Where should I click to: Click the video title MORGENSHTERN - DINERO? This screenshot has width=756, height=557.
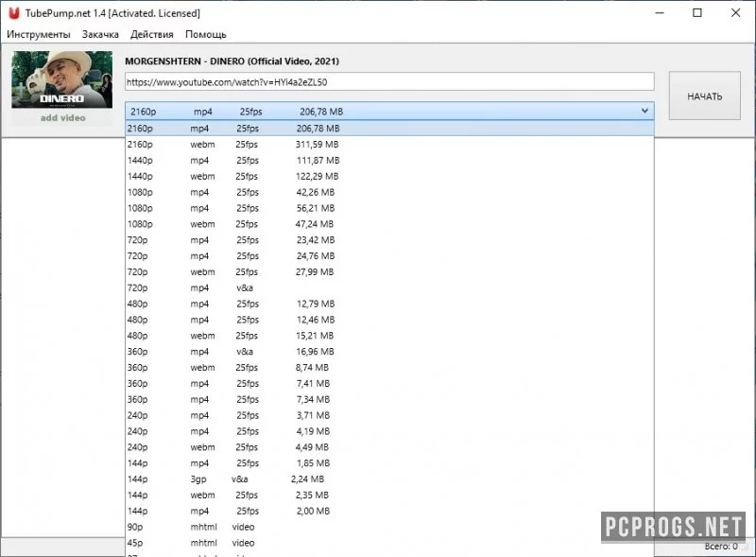tap(232, 61)
